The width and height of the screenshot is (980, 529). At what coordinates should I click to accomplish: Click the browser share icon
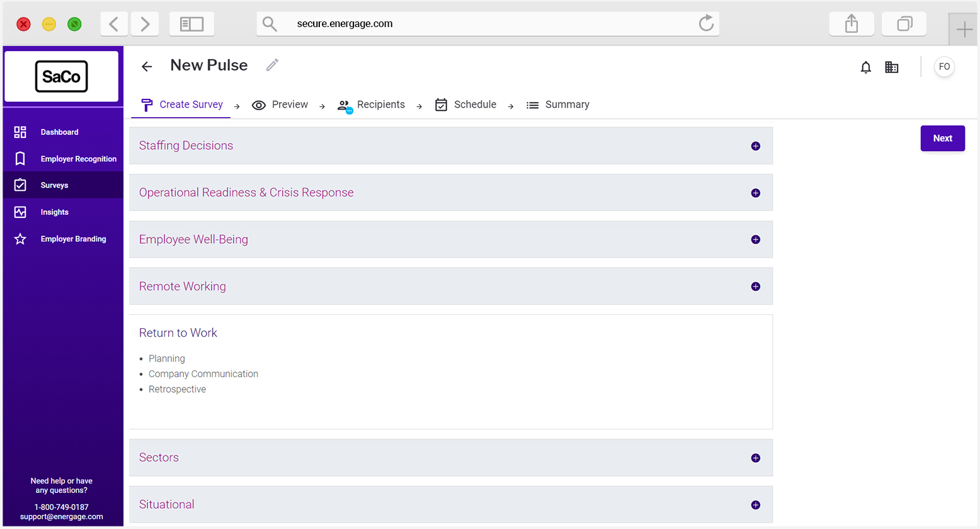pos(852,24)
